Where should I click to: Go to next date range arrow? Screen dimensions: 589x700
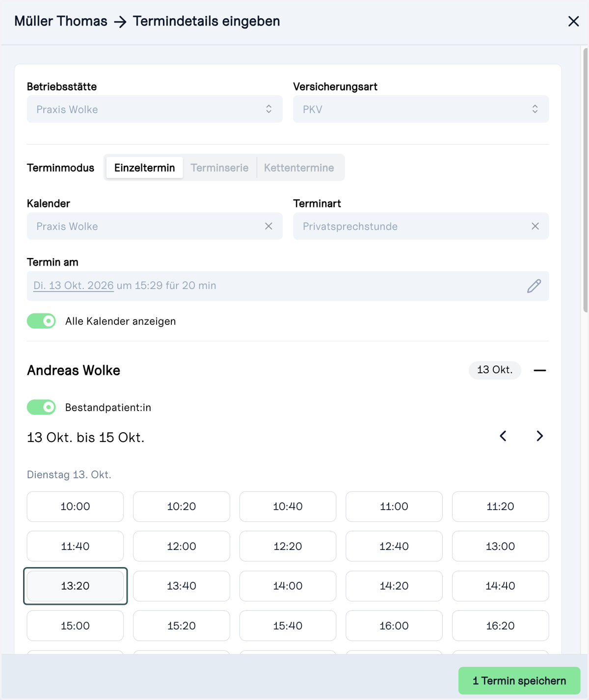[539, 436]
